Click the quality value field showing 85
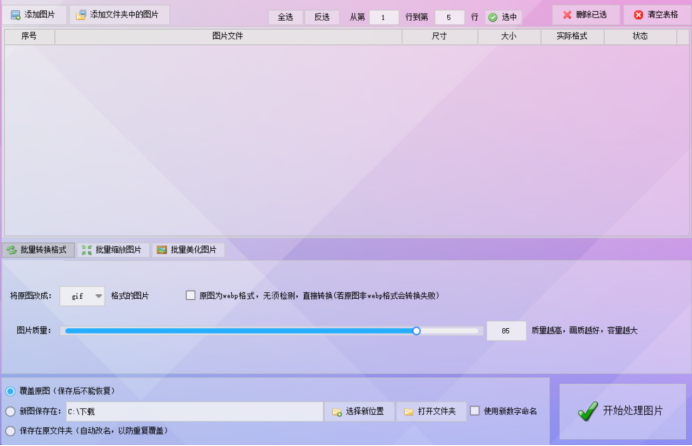The width and height of the screenshot is (692, 446). pyautogui.click(x=506, y=331)
